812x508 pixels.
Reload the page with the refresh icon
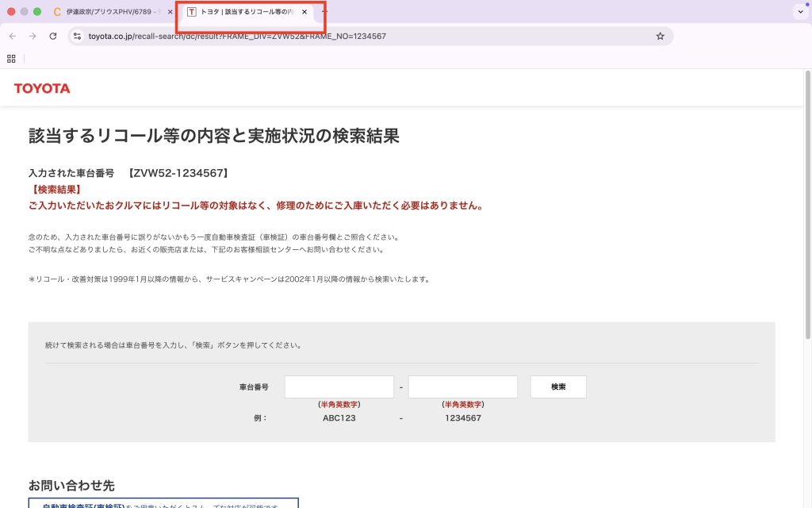pos(53,36)
